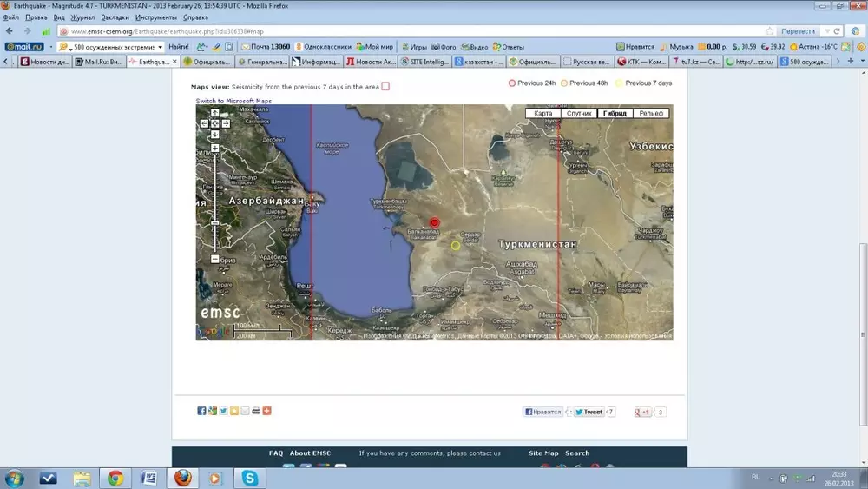Expand the Mail.ru toolbar search dropdown
This screenshot has width=868, height=489.
(x=160, y=46)
